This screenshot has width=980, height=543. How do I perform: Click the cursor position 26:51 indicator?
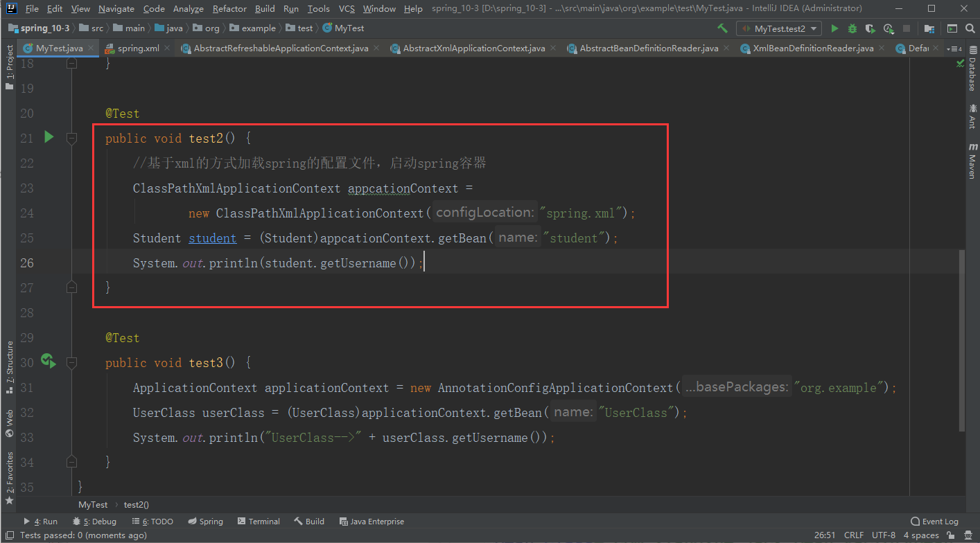824,535
